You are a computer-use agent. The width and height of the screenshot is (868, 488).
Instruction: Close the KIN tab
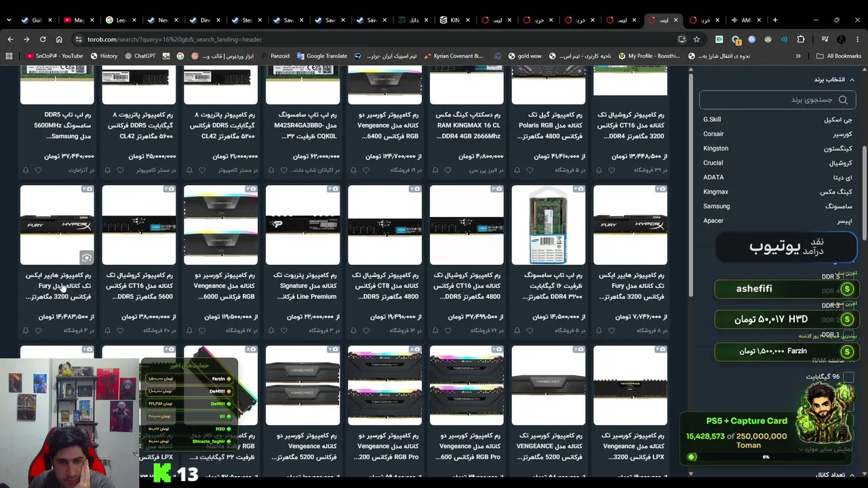click(x=467, y=20)
